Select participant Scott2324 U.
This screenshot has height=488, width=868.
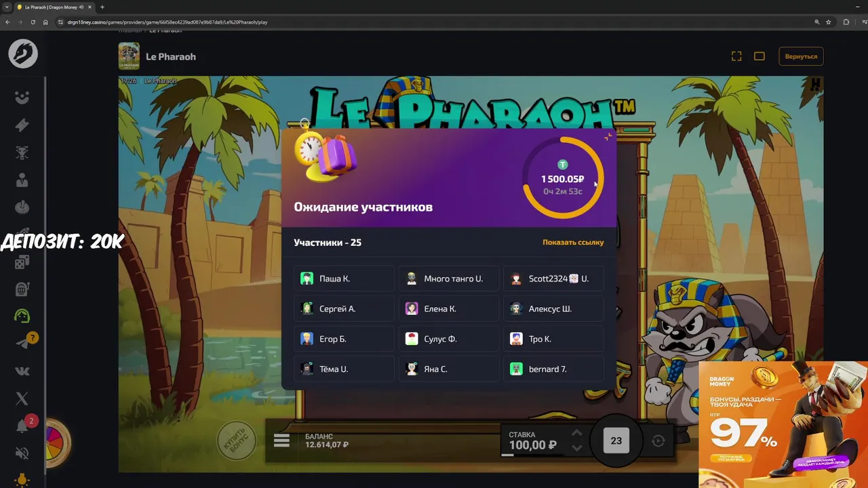coord(553,279)
